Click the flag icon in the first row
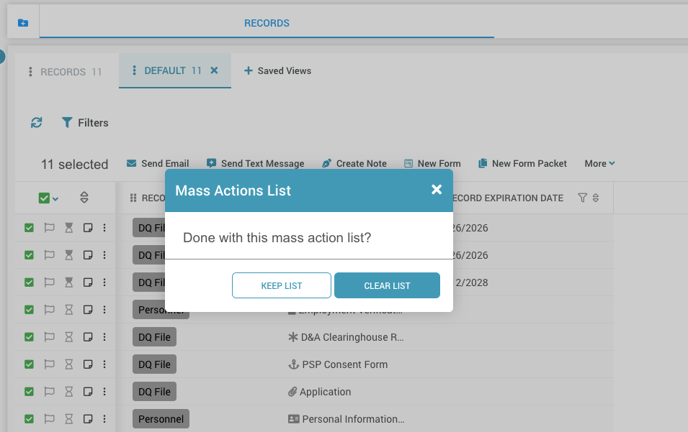 [49, 228]
